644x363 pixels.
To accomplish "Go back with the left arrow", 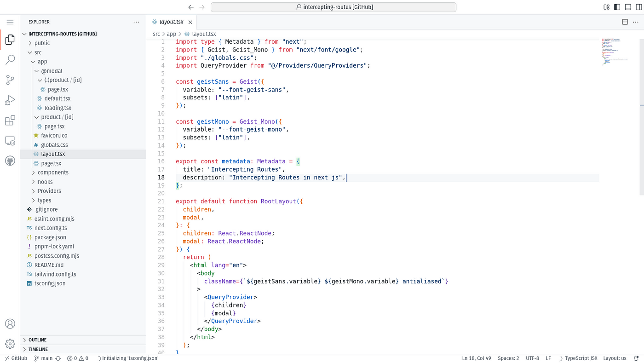I will coord(191,7).
